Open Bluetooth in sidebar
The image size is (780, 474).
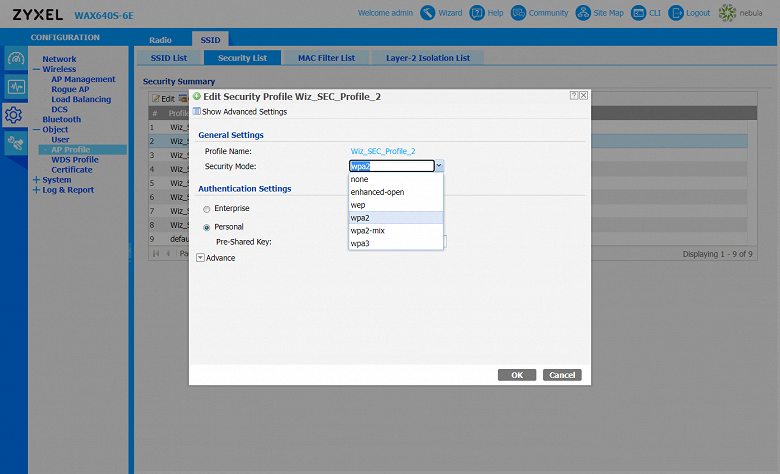(x=62, y=119)
